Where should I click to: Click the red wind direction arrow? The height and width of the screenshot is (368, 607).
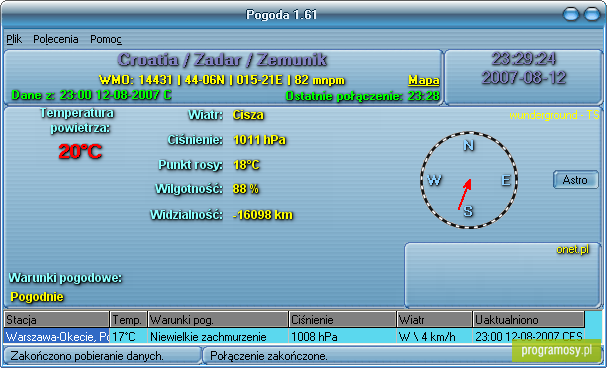[x=465, y=194]
